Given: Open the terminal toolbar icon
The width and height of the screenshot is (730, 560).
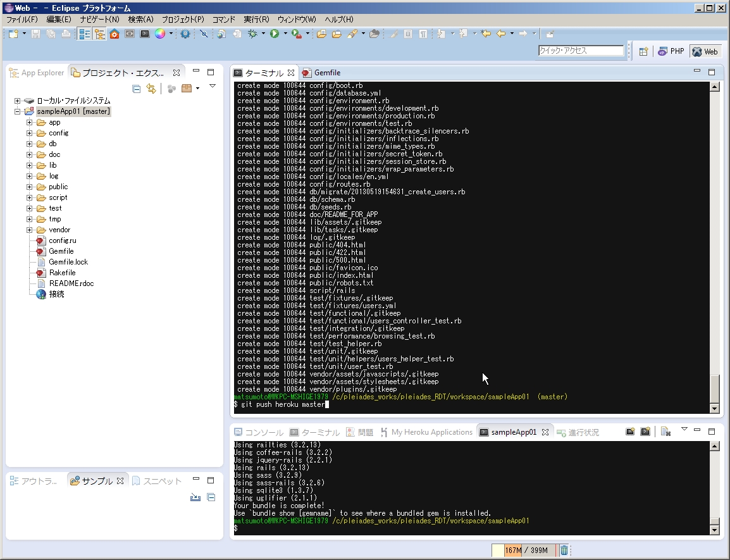Looking at the screenshot, I should [x=145, y=34].
